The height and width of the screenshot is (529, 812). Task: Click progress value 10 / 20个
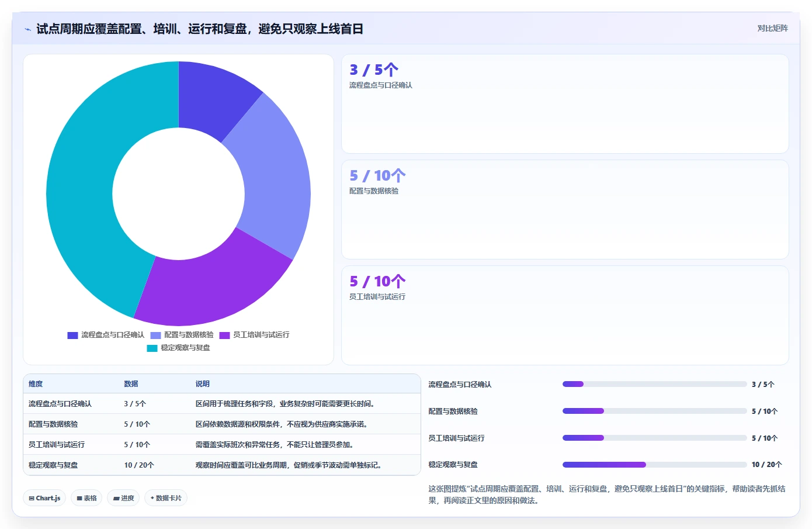pyautogui.click(x=766, y=465)
